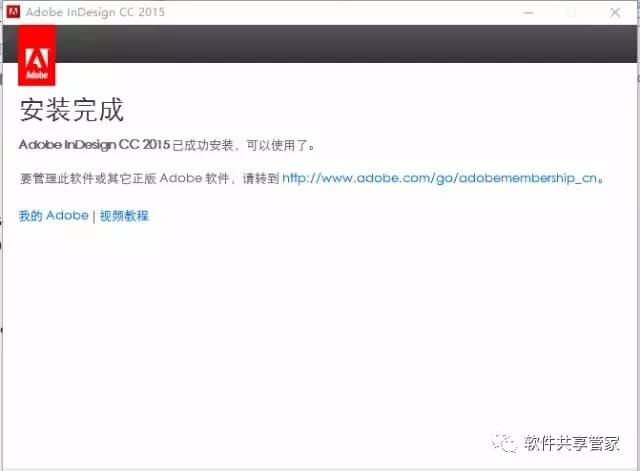Click the '要管理此软件或其它正版 Adobe 软件' text

pyautogui.click(x=124, y=178)
